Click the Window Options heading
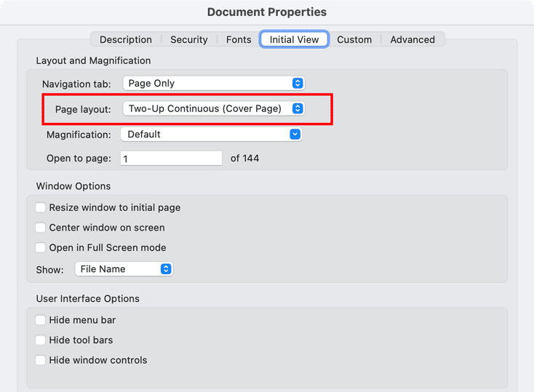Screen dimensions: 534x392 pos(73,186)
